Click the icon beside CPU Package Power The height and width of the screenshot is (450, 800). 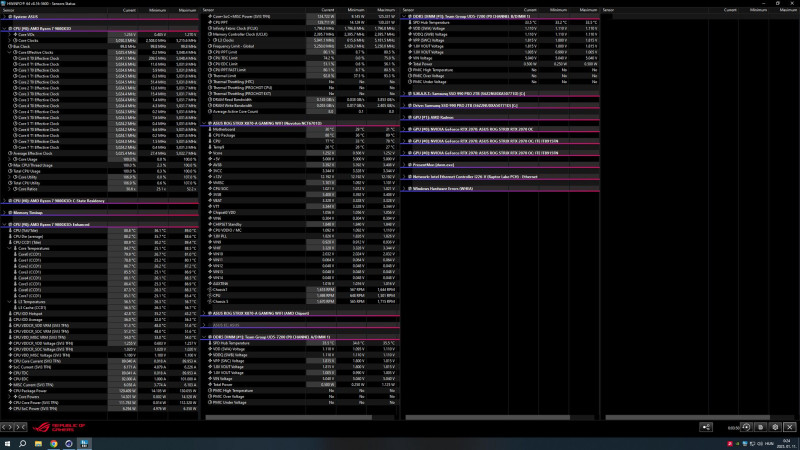10,390
